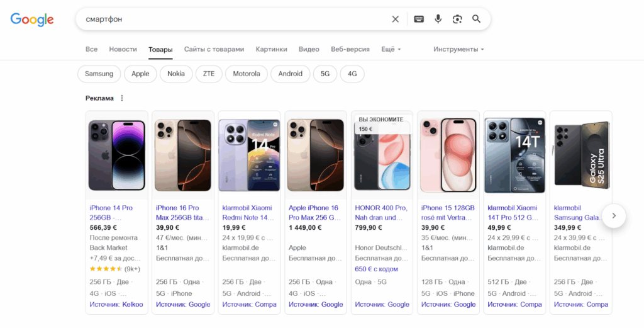Open the Xiaomi 14T product image

[514, 155]
